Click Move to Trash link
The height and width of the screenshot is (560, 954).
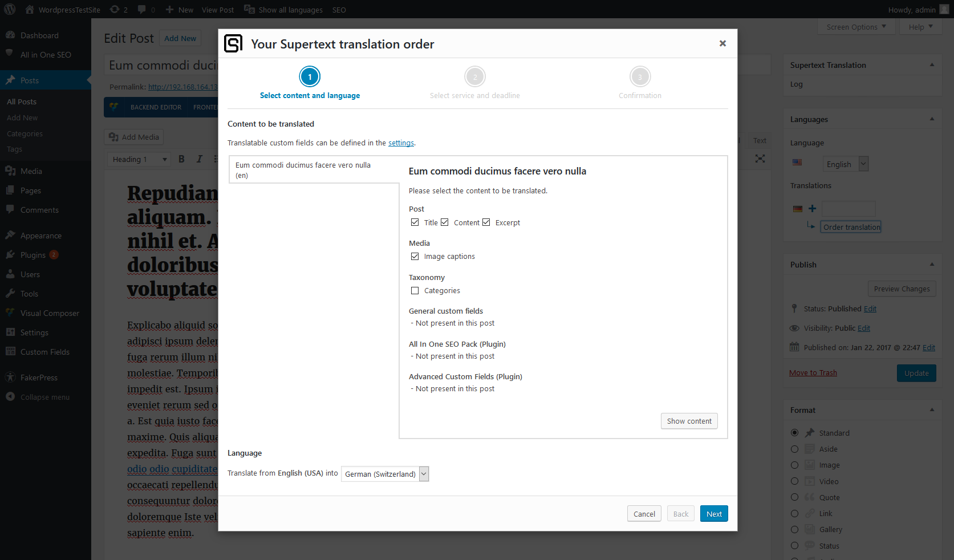coord(813,373)
